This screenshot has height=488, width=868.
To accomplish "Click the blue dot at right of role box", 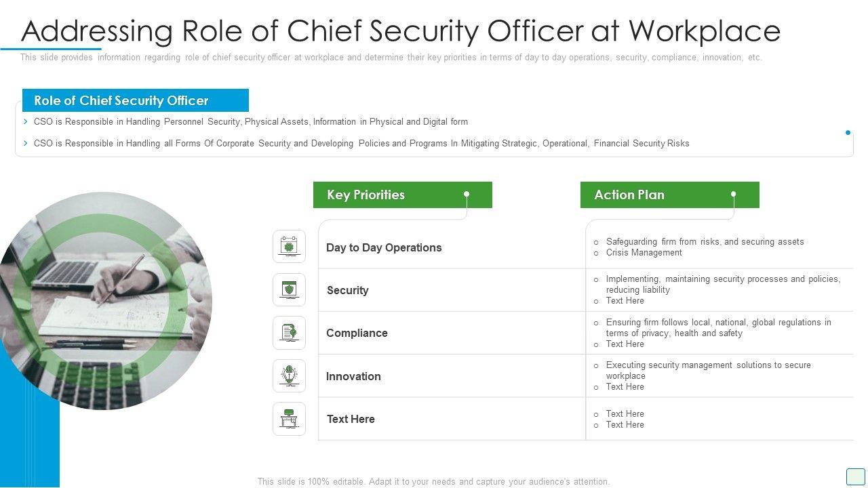I will pyautogui.click(x=848, y=133).
